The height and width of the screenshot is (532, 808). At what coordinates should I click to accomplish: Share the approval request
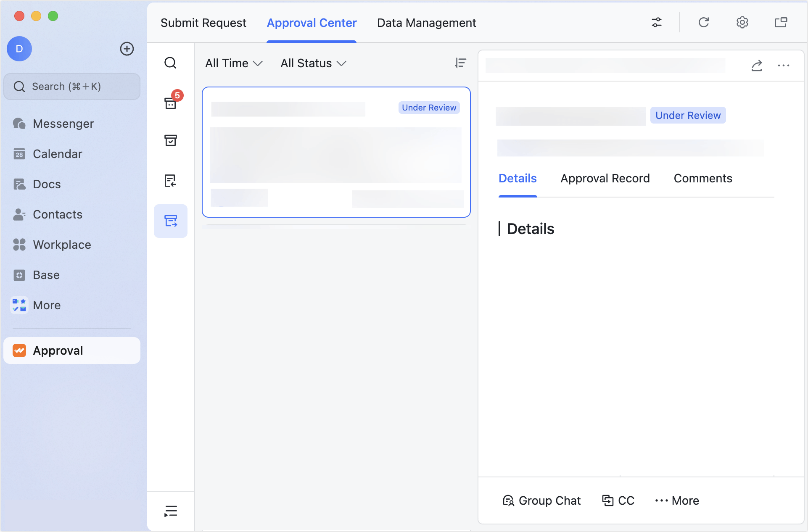point(757,66)
